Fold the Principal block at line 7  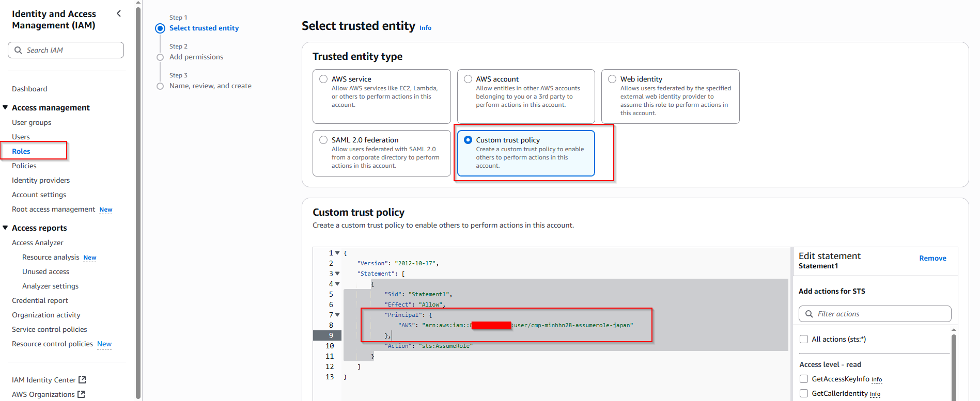337,315
